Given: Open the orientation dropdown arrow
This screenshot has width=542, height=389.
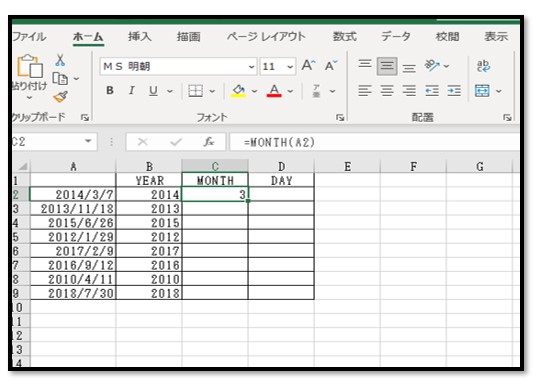Looking at the screenshot, I should (x=446, y=66).
